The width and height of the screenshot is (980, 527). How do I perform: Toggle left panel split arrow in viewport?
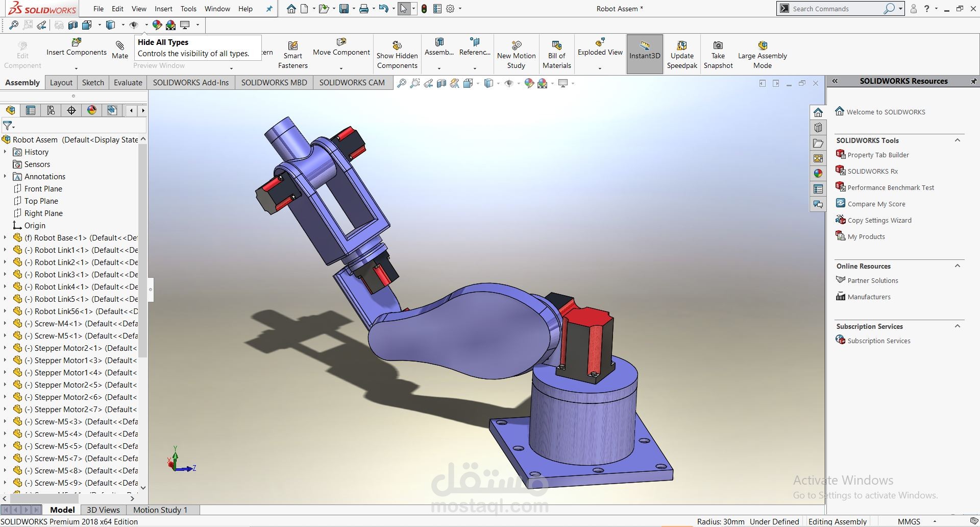pos(763,83)
